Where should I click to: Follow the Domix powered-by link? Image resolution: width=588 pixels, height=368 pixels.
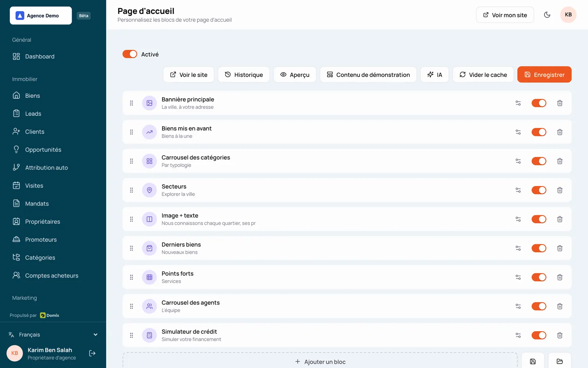[x=50, y=315]
